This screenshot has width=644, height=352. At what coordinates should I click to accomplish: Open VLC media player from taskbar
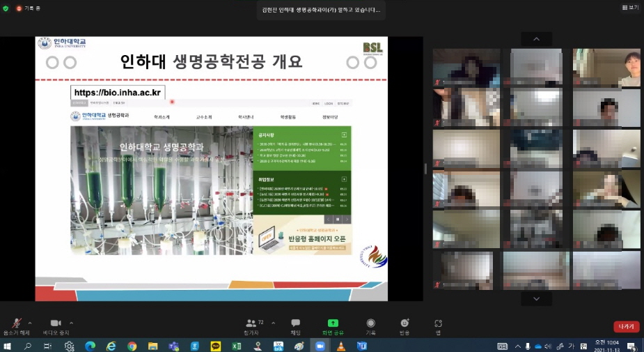pos(341,346)
